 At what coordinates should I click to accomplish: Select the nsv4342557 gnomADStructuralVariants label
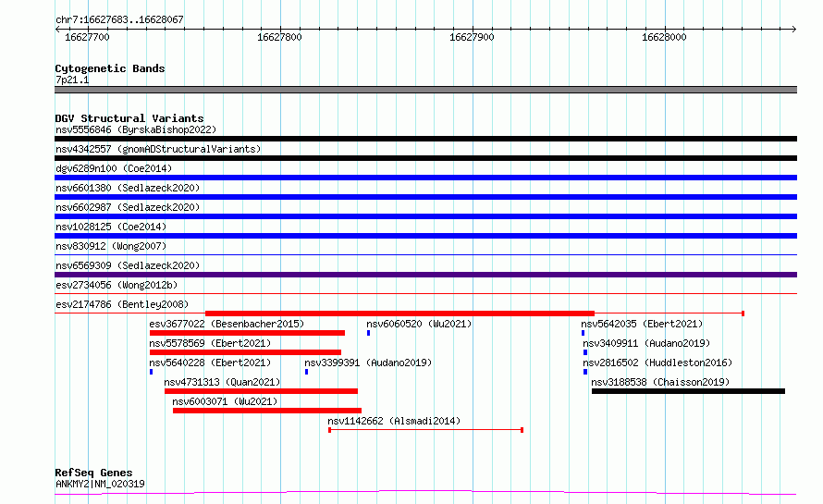click(158, 149)
